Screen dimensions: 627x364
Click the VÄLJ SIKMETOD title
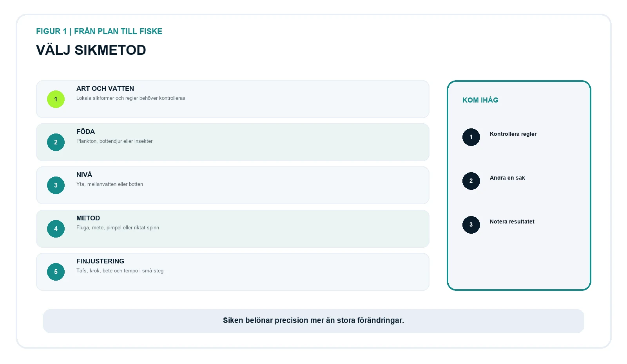tap(91, 50)
